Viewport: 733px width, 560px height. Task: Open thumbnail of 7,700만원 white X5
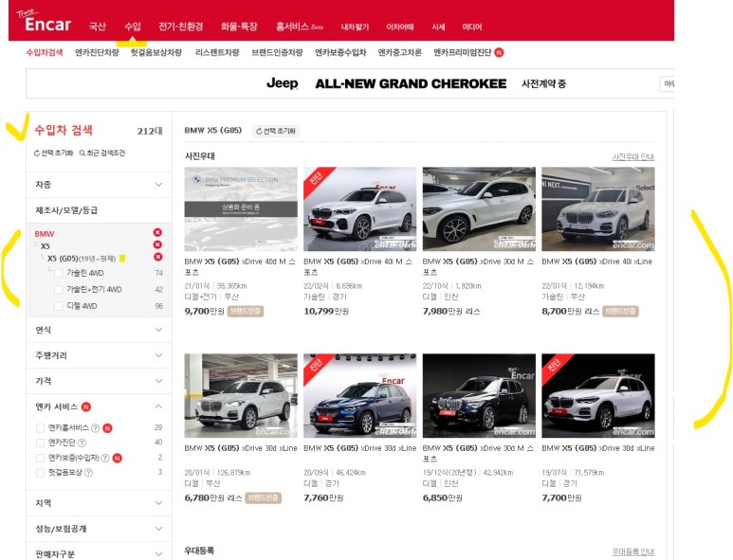pyautogui.click(x=598, y=395)
